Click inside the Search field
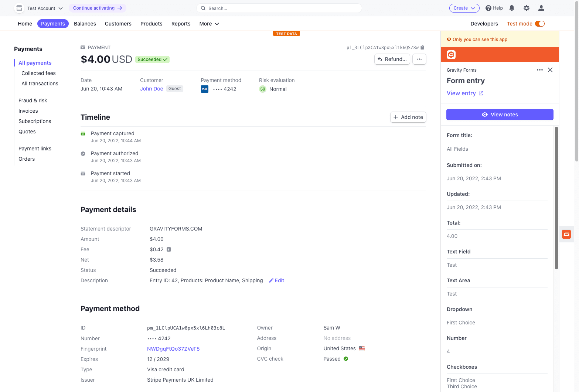Image resolution: width=579 pixels, height=392 pixels. pyautogui.click(x=279, y=8)
